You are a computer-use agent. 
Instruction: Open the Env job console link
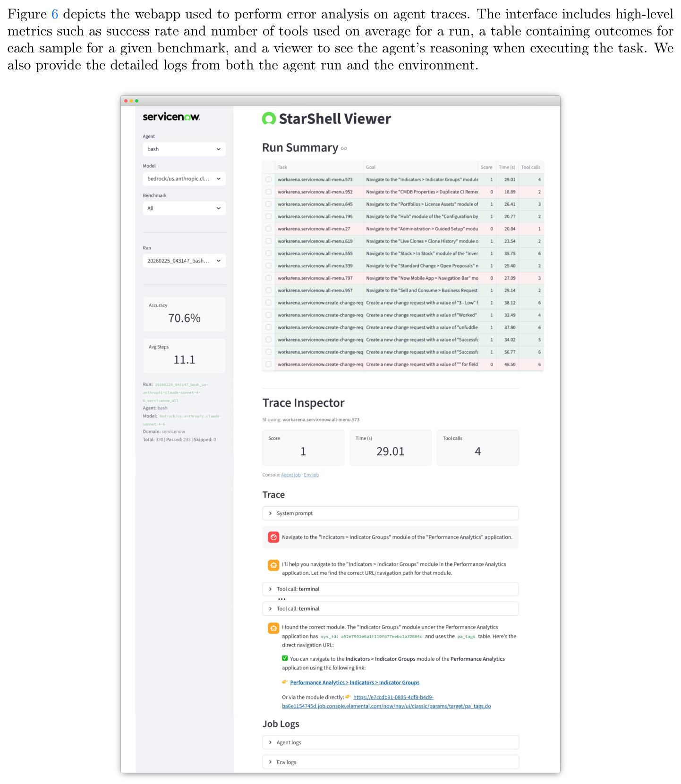click(x=311, y=475)
